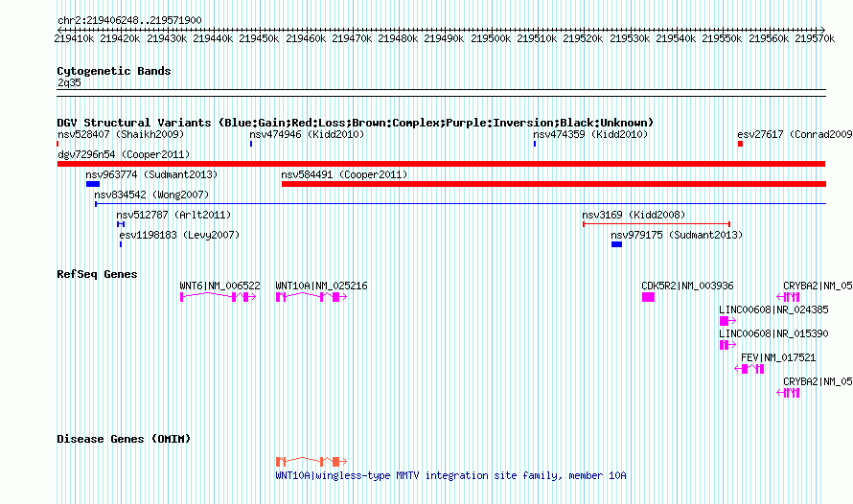
Task: Open the WNT10A wingless-type MMTV integration site link
Action: [451, 475]
